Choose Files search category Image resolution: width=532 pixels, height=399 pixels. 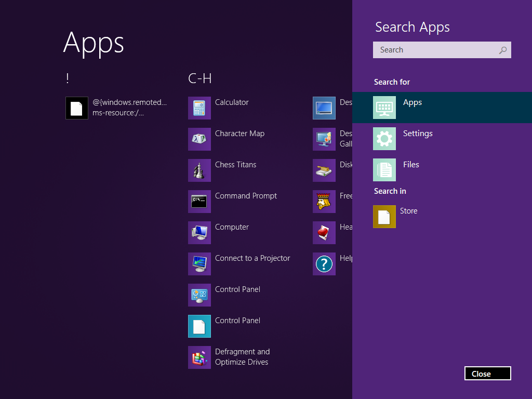tap(442, 170)
